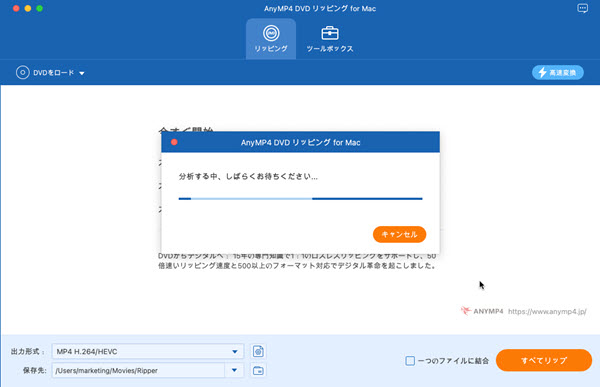This screenshot has width=600, height=387.
Task: Click the green fullscreen window button
Action: [39, 8]
